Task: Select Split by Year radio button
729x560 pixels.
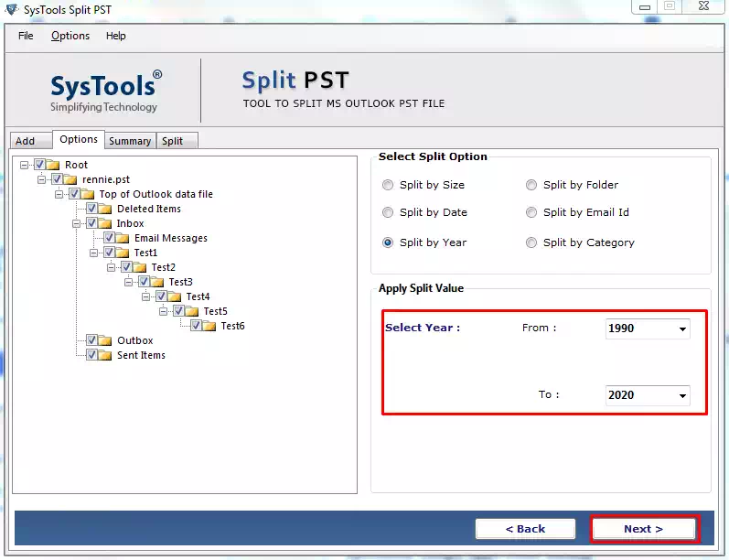Action: coord(387,242)
